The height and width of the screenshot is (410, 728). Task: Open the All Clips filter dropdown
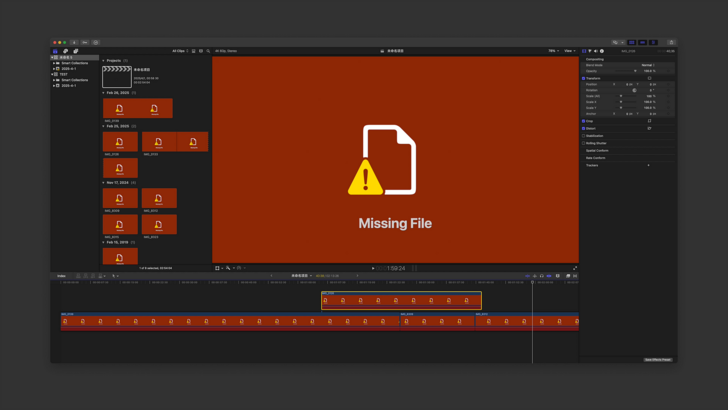click(180, 51)
